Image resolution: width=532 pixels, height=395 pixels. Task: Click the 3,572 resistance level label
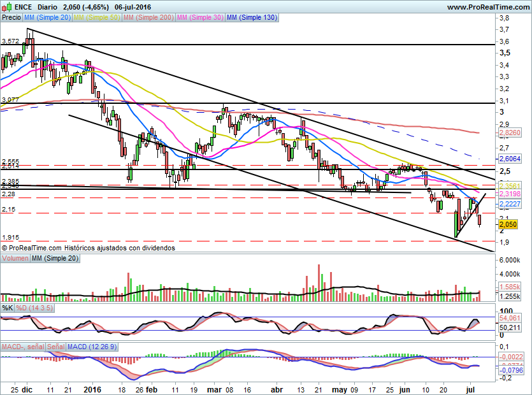[x=11, y=41]
